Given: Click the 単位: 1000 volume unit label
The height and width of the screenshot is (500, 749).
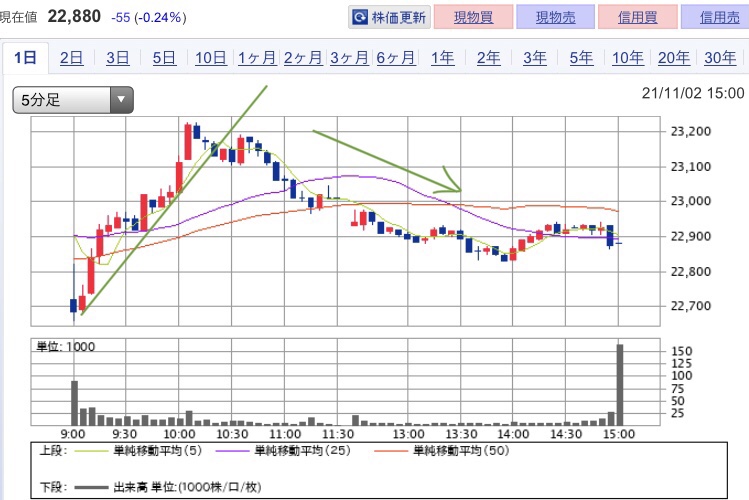Looking at the screenshot, I should [66, 347].
